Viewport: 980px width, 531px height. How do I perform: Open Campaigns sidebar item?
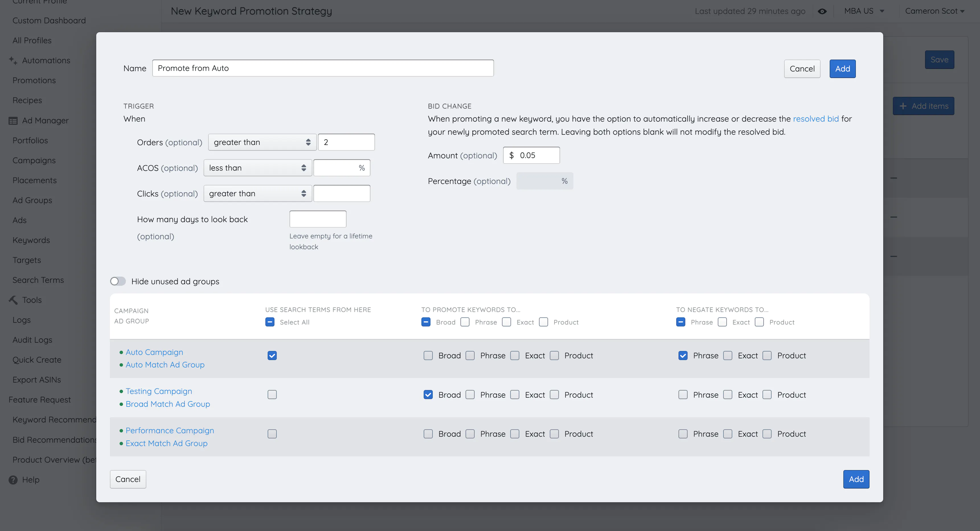pos(34,160)
